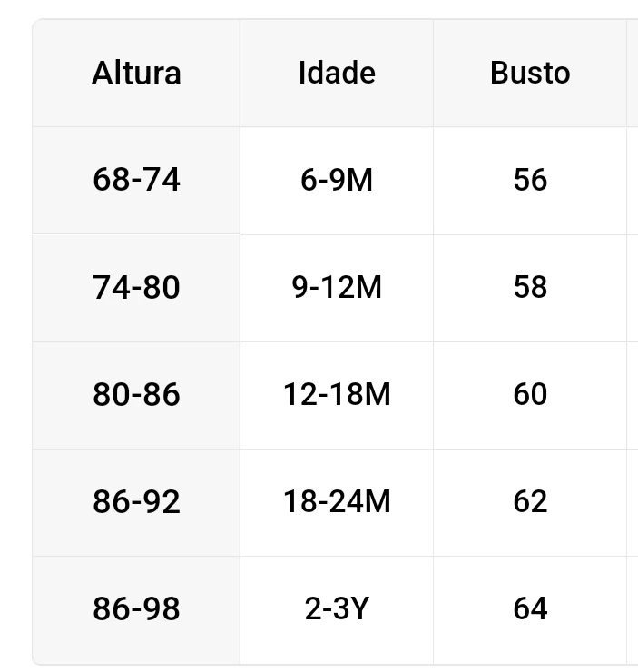Click the cut-off cell right of bust 64
This screenshot has width=638, height=672.
(633, 608)
